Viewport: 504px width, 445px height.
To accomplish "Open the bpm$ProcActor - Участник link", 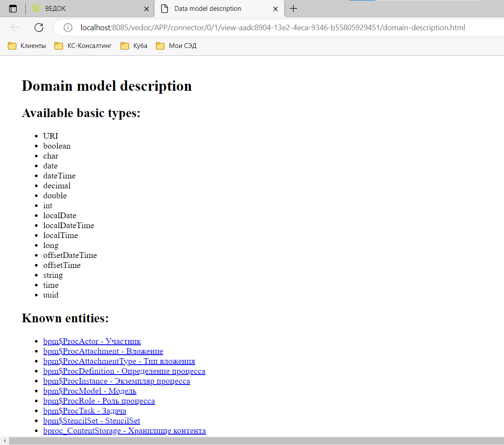I will tap(92, 341).
